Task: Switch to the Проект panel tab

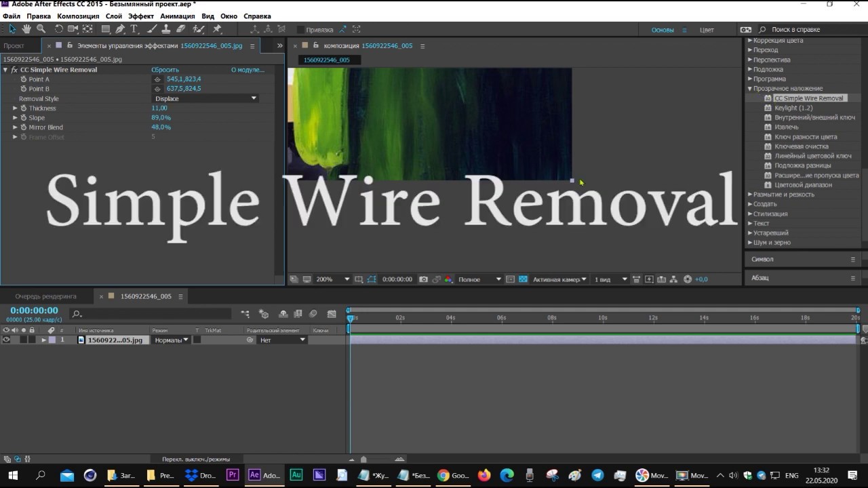Action: [x=14, y=46]
